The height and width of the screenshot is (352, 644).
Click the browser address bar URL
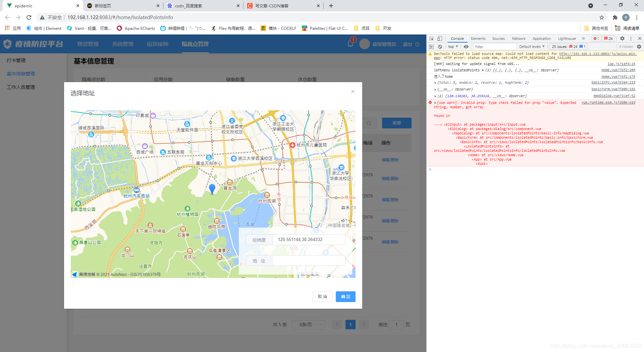120,17
